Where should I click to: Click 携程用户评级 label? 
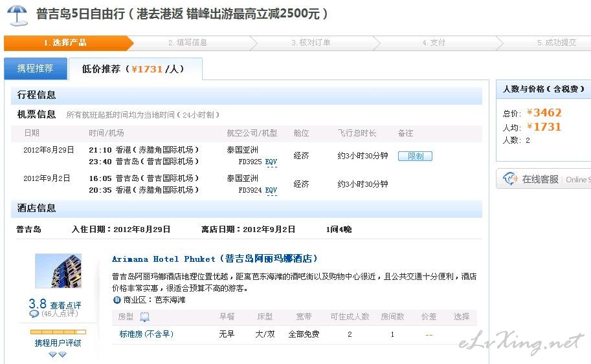coord(58,343)
